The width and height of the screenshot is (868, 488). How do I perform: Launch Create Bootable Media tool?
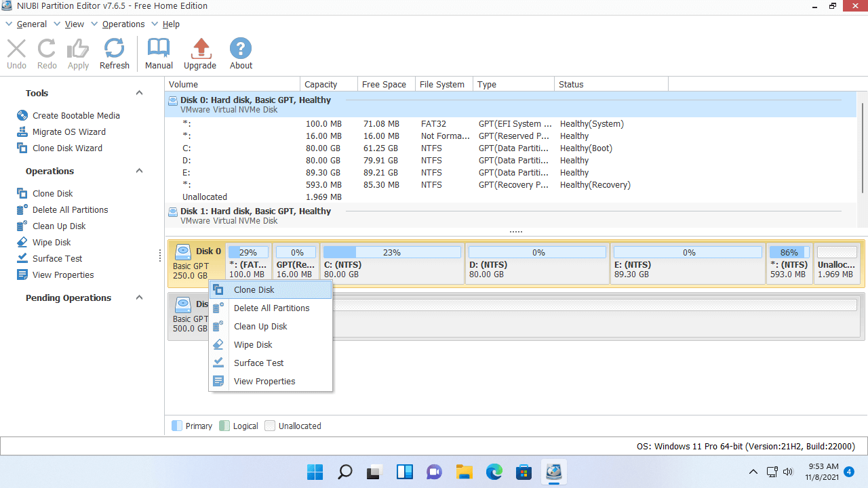(76, 116)
